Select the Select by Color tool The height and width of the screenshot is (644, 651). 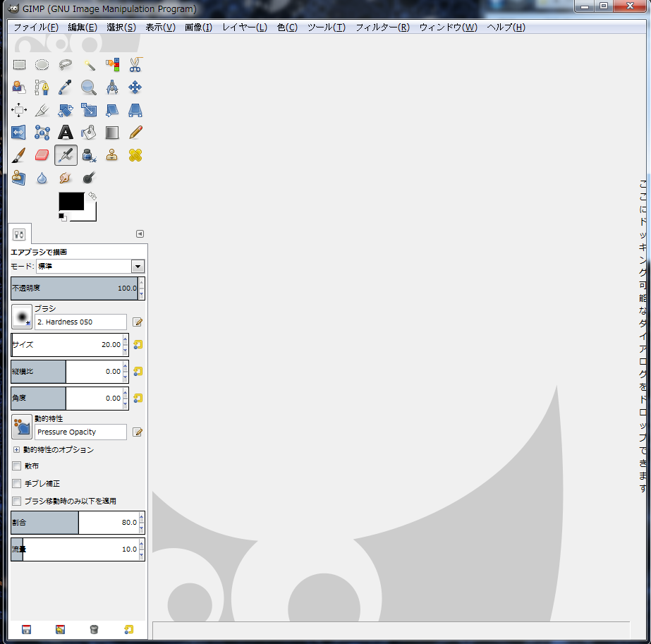pyautogui.click(x=112, y=65)
